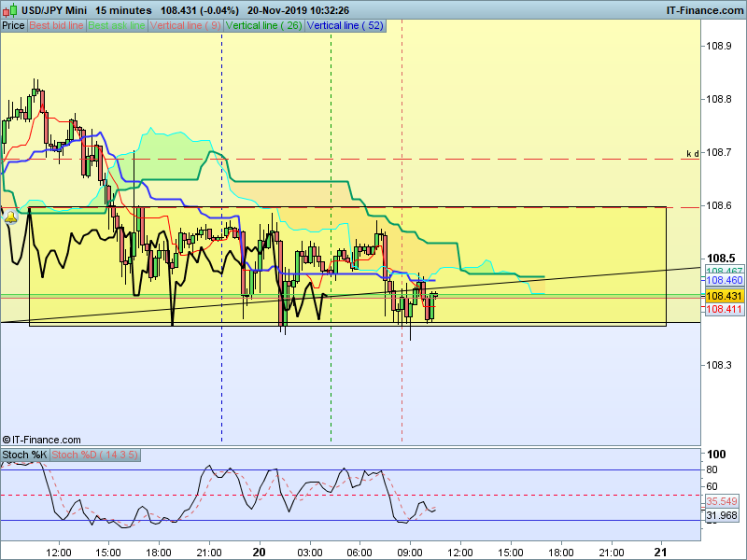Click the bold 20 date marker on time axis
Screen dimensions: 747x560
pos(259,553)
